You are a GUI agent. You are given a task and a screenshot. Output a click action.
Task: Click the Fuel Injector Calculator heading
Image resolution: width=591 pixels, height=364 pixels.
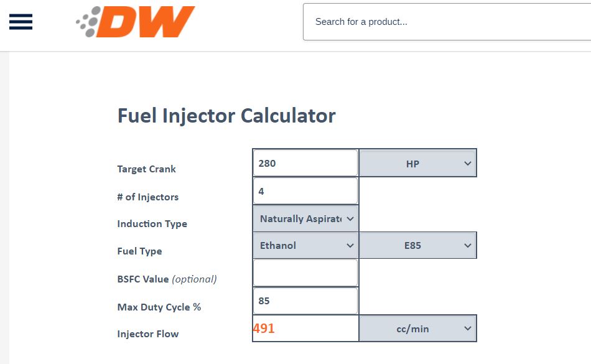click(x=226, y=116)
